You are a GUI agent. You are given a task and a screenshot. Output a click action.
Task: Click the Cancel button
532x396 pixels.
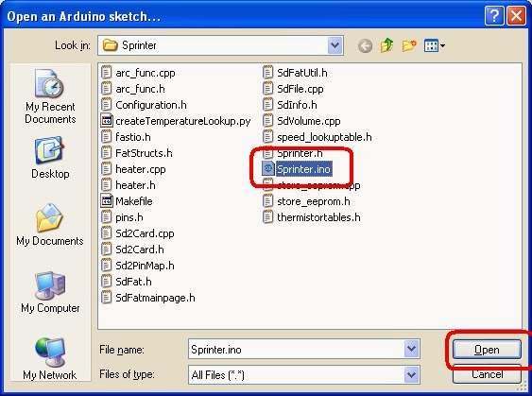(x=487, y=374)
